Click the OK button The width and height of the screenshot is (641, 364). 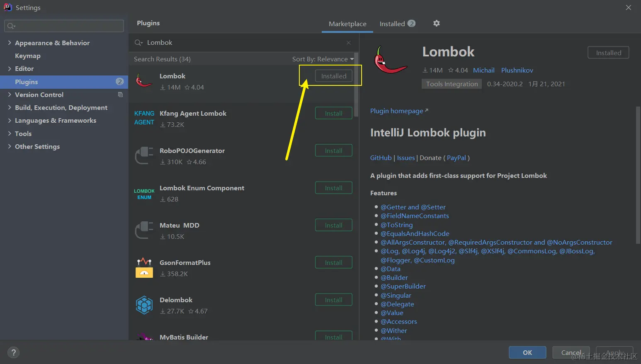point(527,352)
